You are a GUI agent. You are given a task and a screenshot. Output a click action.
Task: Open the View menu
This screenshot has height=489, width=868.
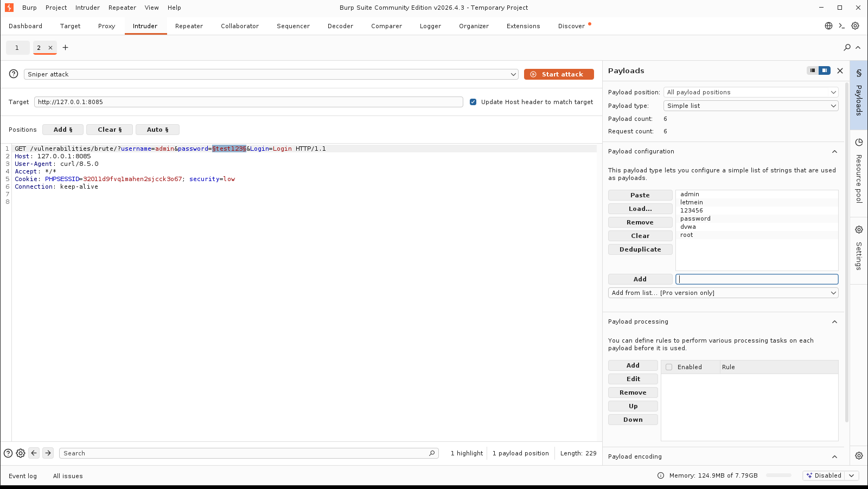pos(151,8)
